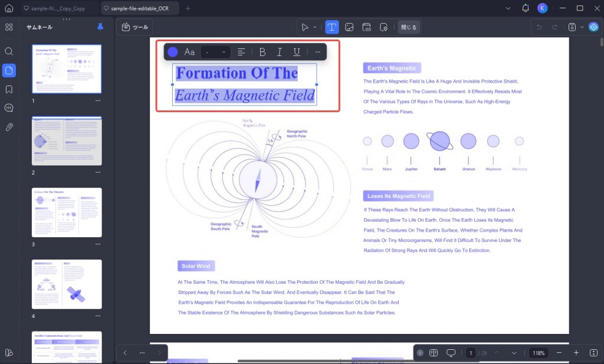Click the link edit tool icon
The width and height of the screenshot is (604, 364).
pos(366,27)
